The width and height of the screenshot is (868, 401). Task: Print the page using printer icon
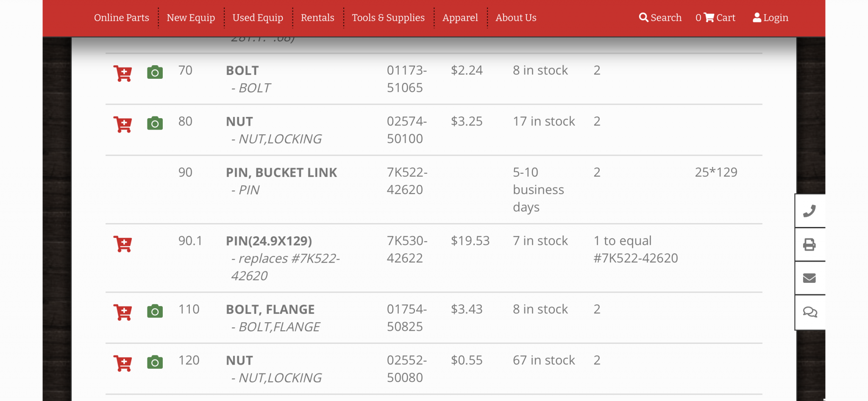(x=810, y=245)
